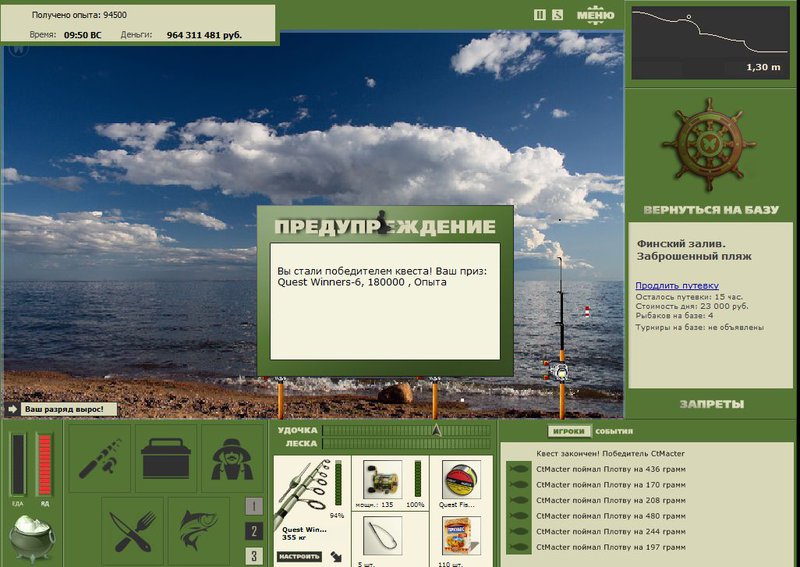Click ВЕРНУТЬСЯ НА БАЗУ button
Viewport: 800px width, 567px height.
tap(711, 210)
